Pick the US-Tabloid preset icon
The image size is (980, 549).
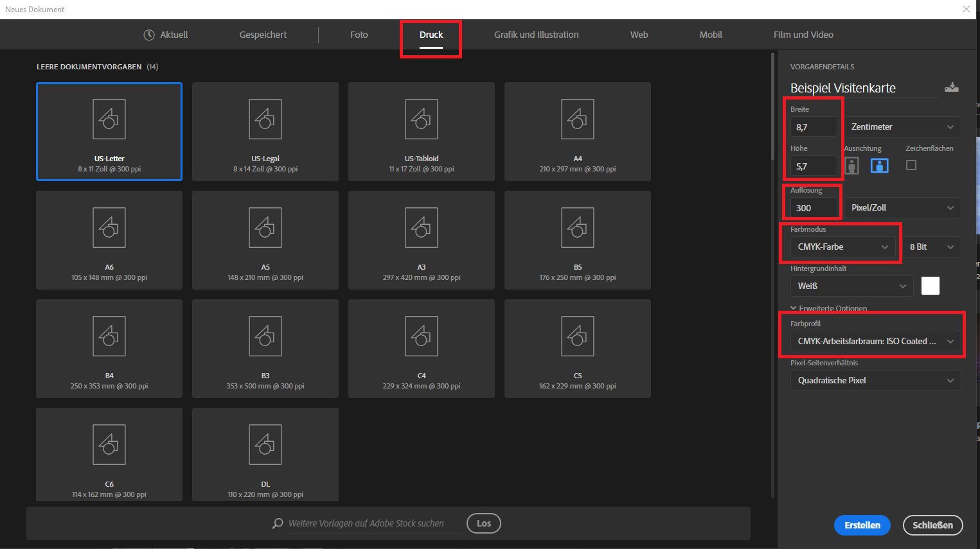421,119
